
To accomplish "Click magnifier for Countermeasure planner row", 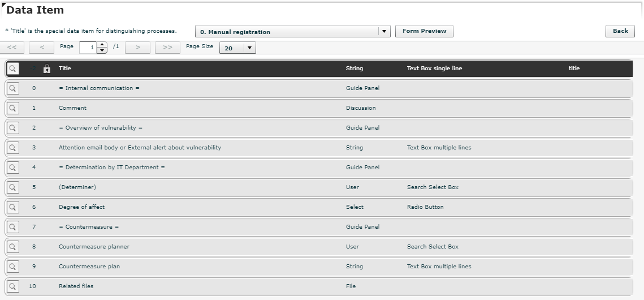I will 12,247.
